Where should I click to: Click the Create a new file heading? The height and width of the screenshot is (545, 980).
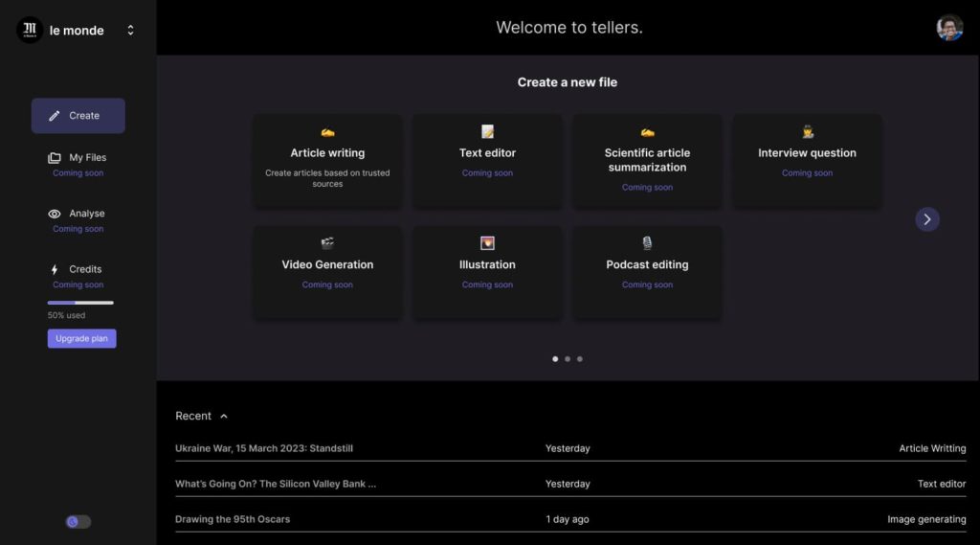568,82
